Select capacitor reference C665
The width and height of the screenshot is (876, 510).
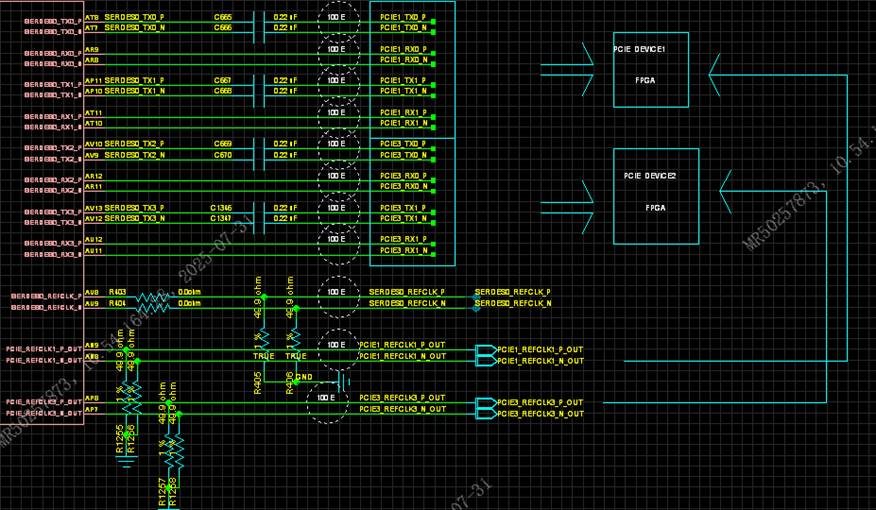pos(222,17)
